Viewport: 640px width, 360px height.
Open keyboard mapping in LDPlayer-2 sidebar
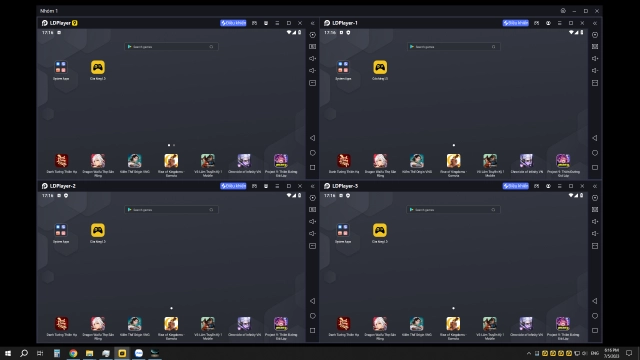(x=313, y=209)
